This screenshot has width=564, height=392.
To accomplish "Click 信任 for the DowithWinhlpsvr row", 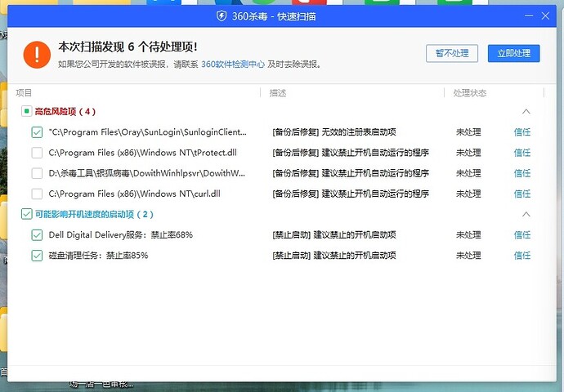I will point(522,173).
